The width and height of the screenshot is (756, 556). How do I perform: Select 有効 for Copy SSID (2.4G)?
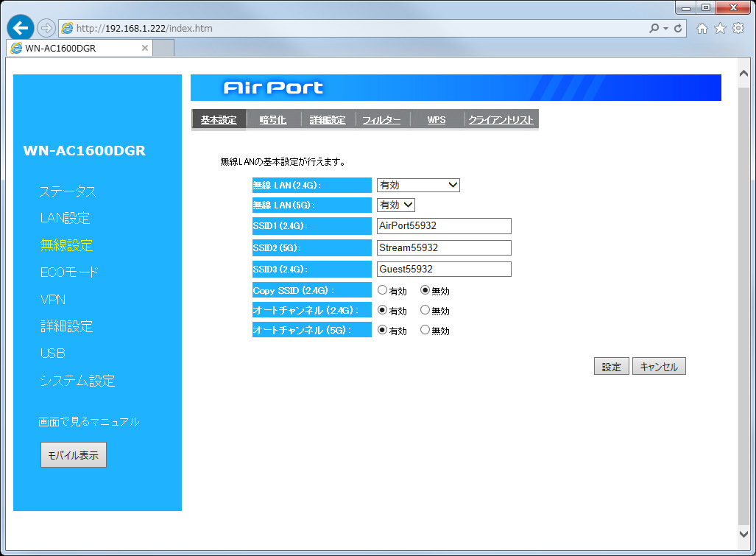coord(382,290)
